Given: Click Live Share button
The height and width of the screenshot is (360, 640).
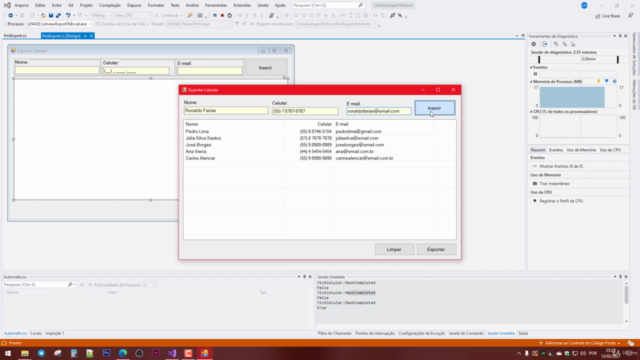Looking at the screenshot, I should pyautogui.click(x=608, y=16).
